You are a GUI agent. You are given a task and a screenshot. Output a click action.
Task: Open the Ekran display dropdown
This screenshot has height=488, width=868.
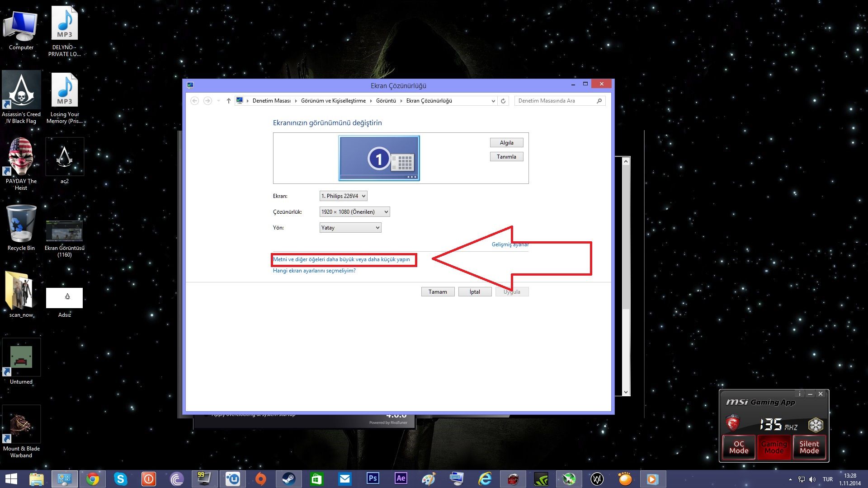(343, 196)
